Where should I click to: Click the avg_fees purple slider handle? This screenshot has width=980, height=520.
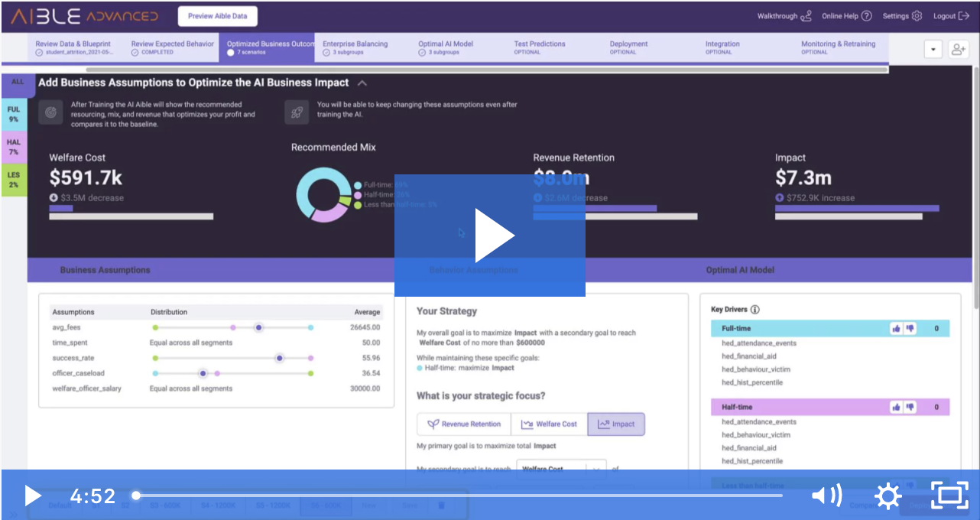(x=258, y=327)
